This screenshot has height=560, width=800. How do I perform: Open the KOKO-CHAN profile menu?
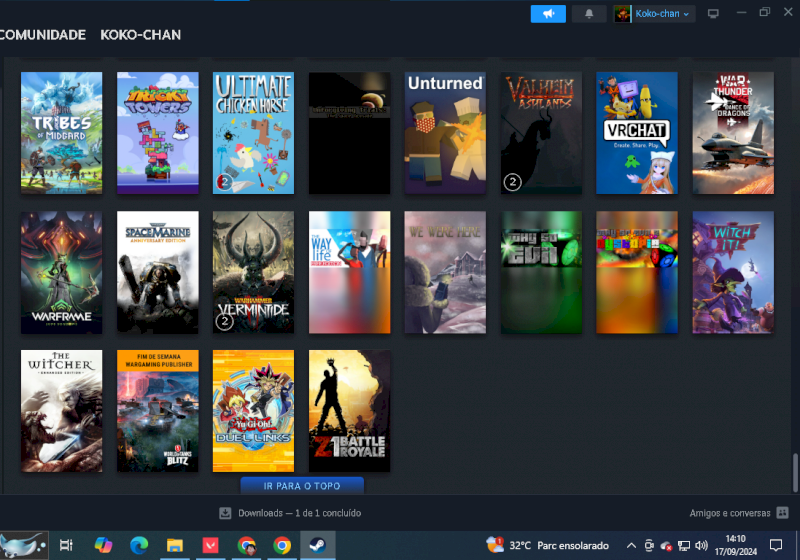pos(140,35)
